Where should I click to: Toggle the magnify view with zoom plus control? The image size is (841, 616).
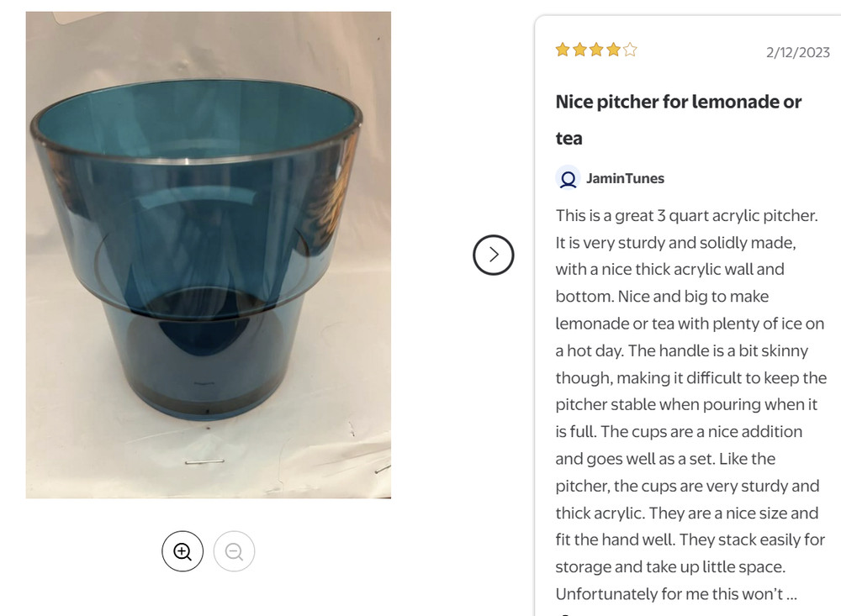pos(182,550)
